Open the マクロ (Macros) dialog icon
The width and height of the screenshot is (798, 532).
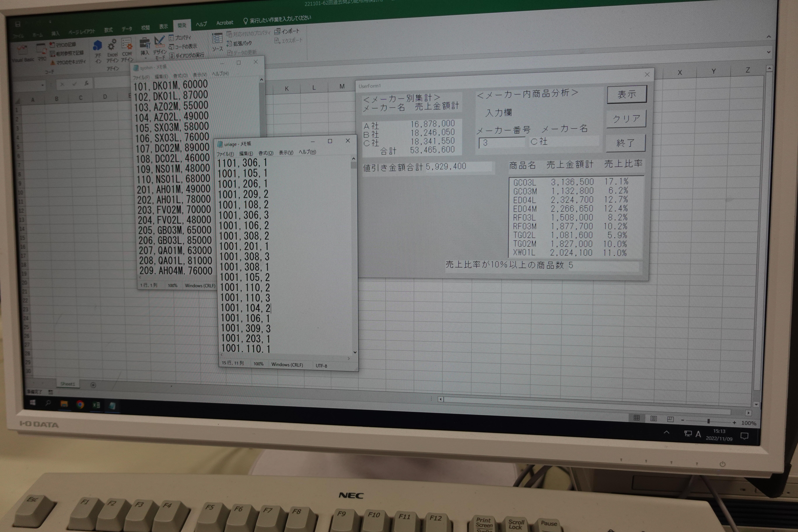point(42,53)
